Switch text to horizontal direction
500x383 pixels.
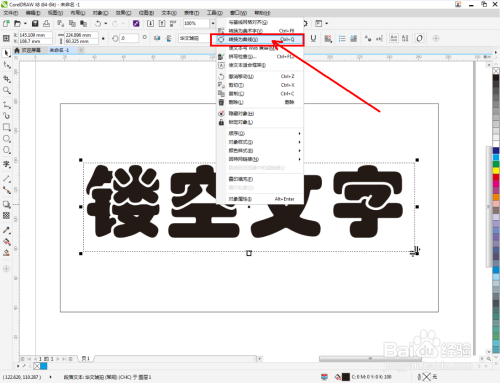pyautogui.click(x=394, y=39)
